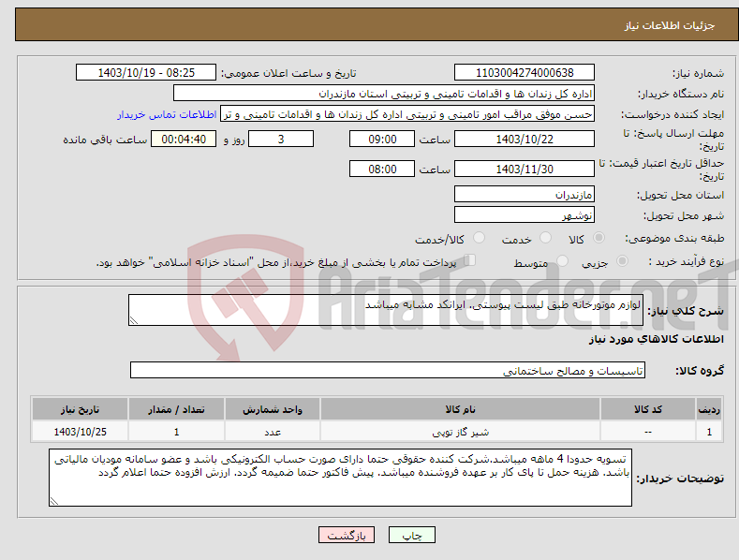This screenshot has height=560, width=739.
Task: Select the جزیی purchase type radio
Action: [622, 260]
